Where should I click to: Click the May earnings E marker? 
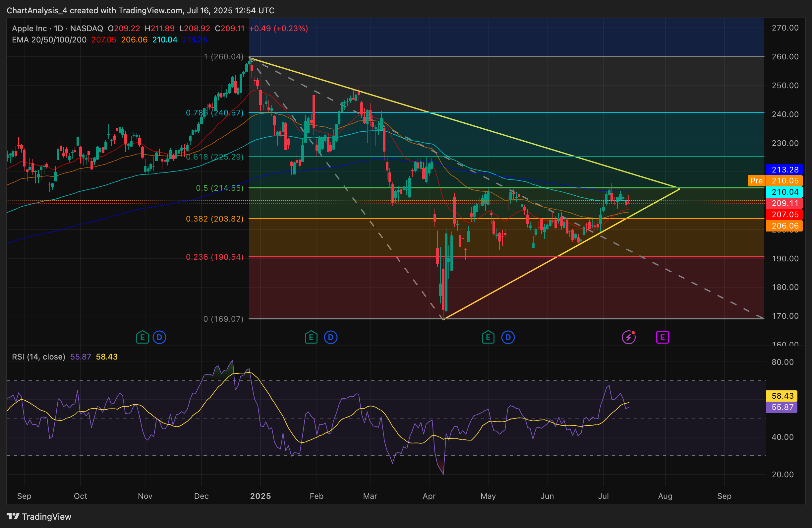tap(488, 338)
